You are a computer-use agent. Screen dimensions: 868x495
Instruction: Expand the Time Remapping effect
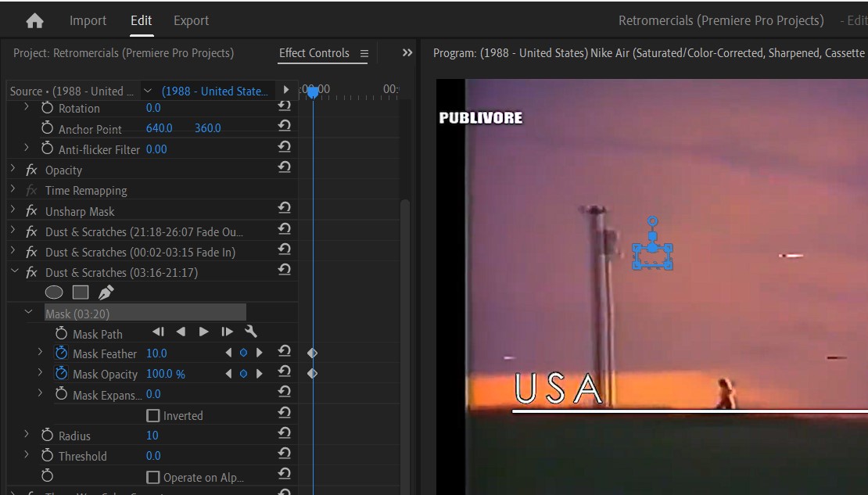pos(13,189)
